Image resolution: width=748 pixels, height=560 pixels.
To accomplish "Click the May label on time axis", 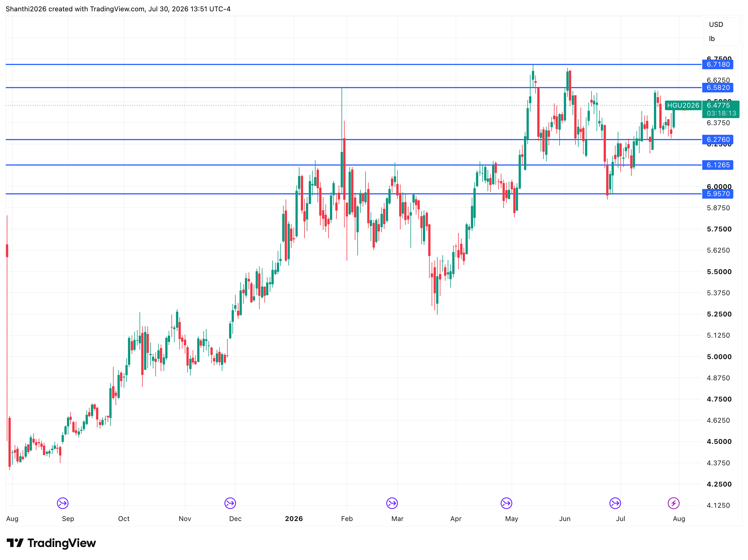I will [x=512, y=519].
